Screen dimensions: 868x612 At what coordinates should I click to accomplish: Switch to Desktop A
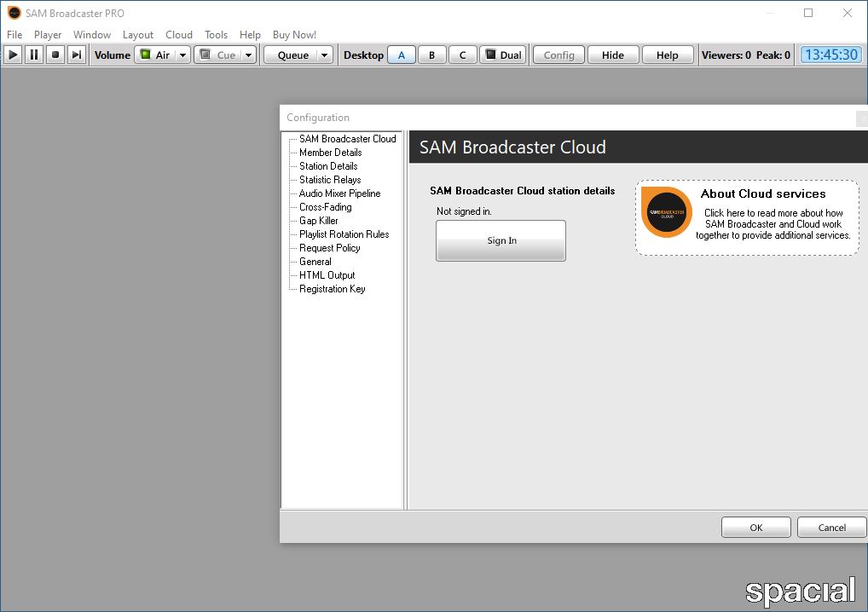[x=402, y=55]
